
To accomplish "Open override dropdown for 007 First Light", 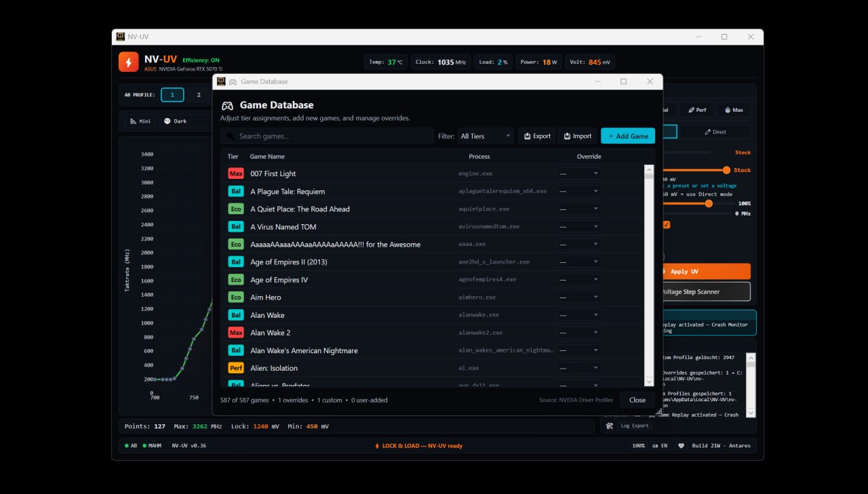I will [578, 173].
